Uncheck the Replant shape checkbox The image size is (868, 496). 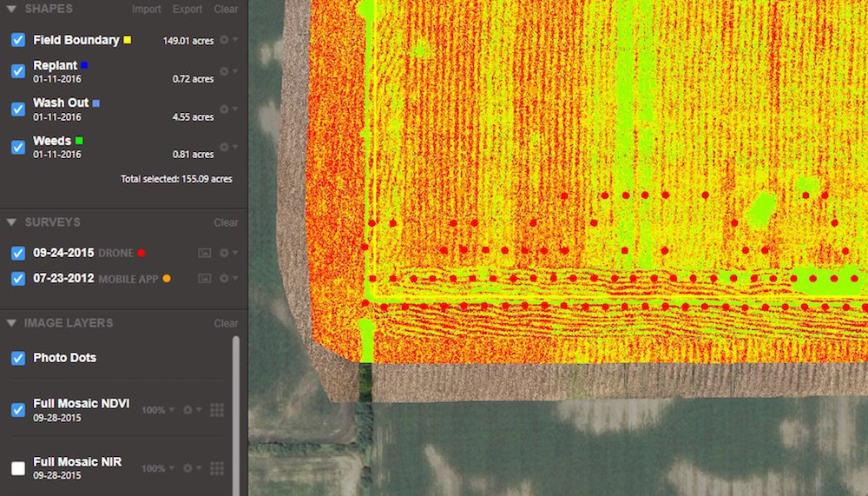pos(18,71)
